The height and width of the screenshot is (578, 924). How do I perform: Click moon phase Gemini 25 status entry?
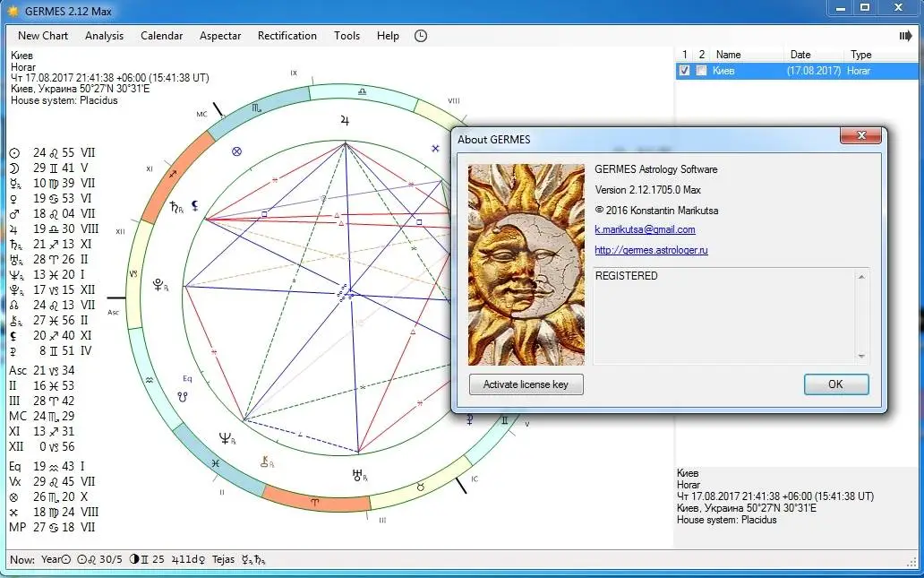click(146, 560)
